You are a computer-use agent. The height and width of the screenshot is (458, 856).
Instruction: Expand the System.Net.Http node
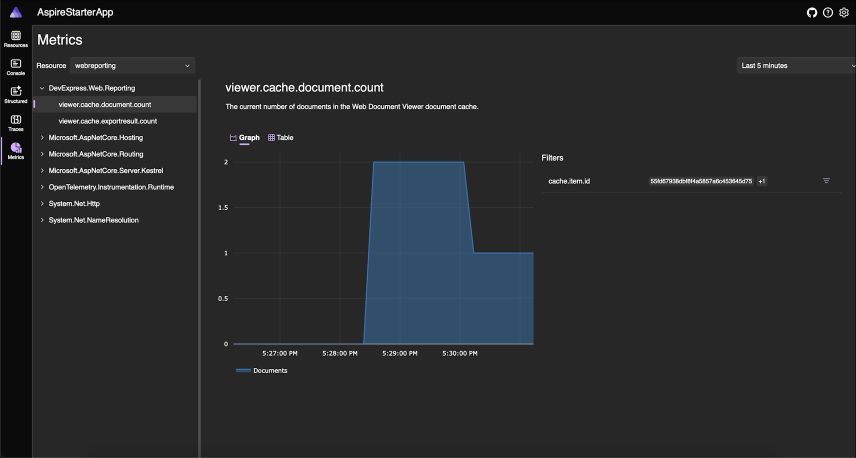point(41,203)
